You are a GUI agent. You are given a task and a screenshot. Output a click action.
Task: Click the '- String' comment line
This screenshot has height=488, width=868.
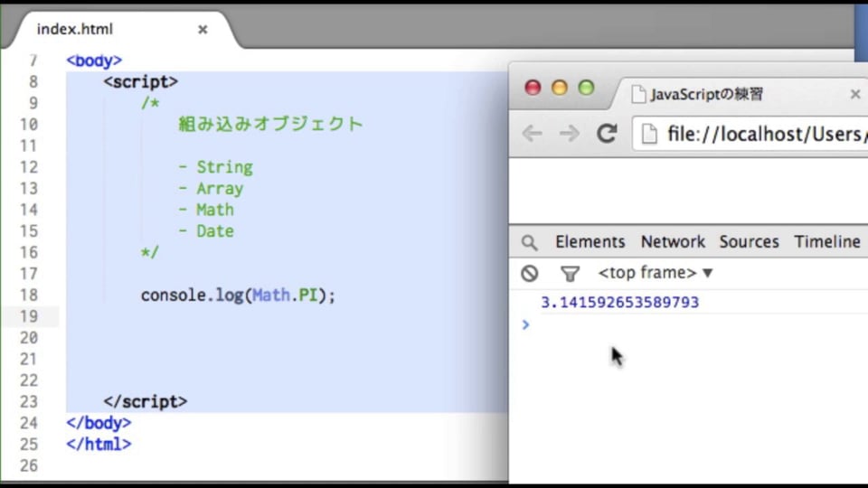(x=215, y=167)
